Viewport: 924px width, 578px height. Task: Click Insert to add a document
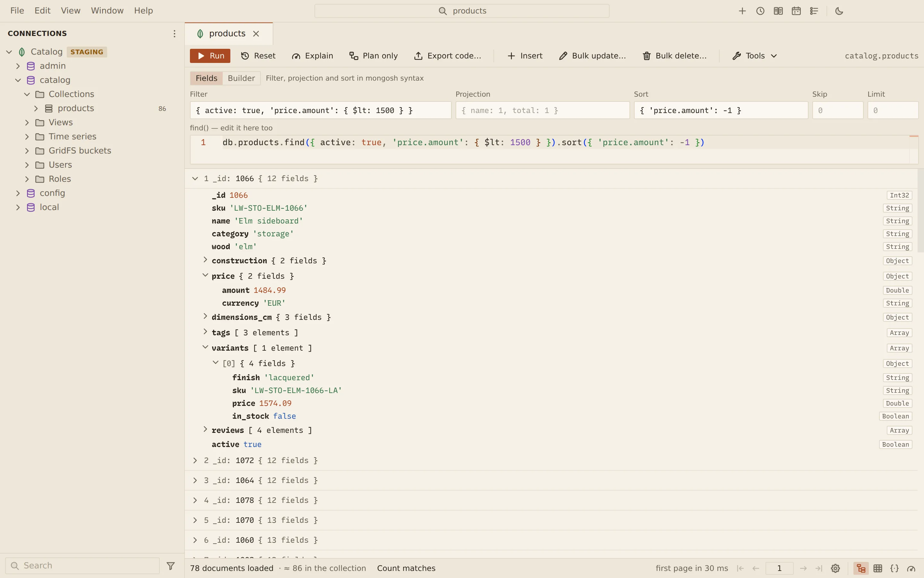click(525, 56)
